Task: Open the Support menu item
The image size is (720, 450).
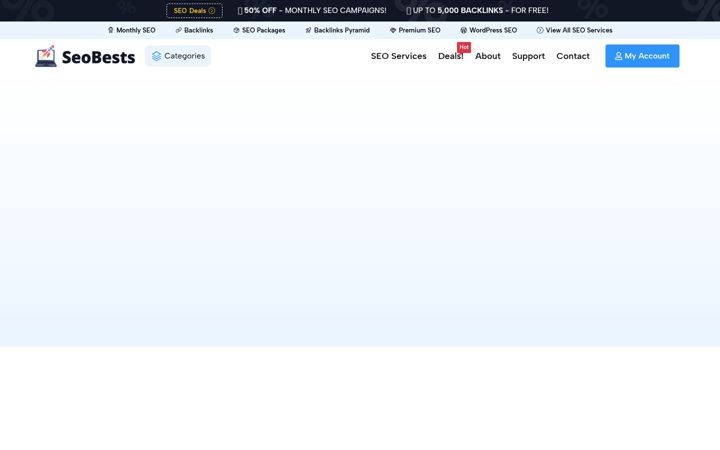Action: click(x=529, y=56)
